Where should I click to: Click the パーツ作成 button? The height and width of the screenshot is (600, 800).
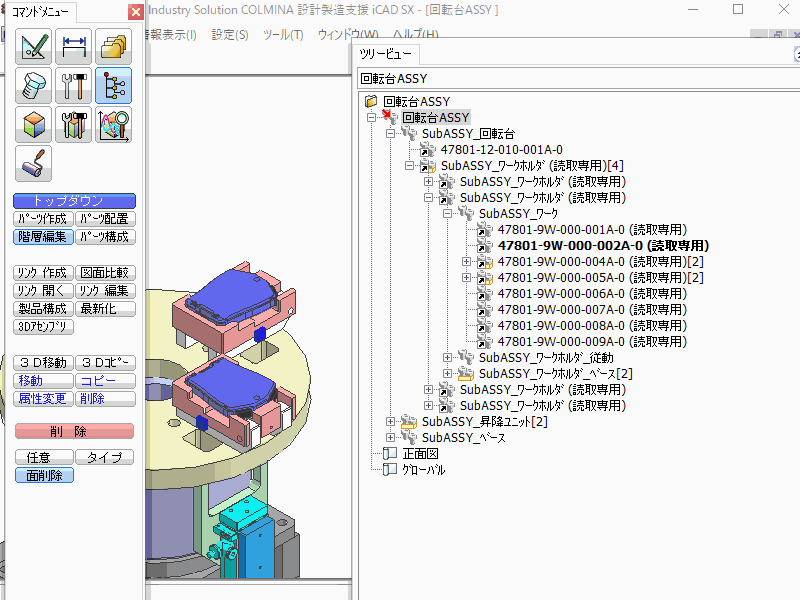click(44, 219)
